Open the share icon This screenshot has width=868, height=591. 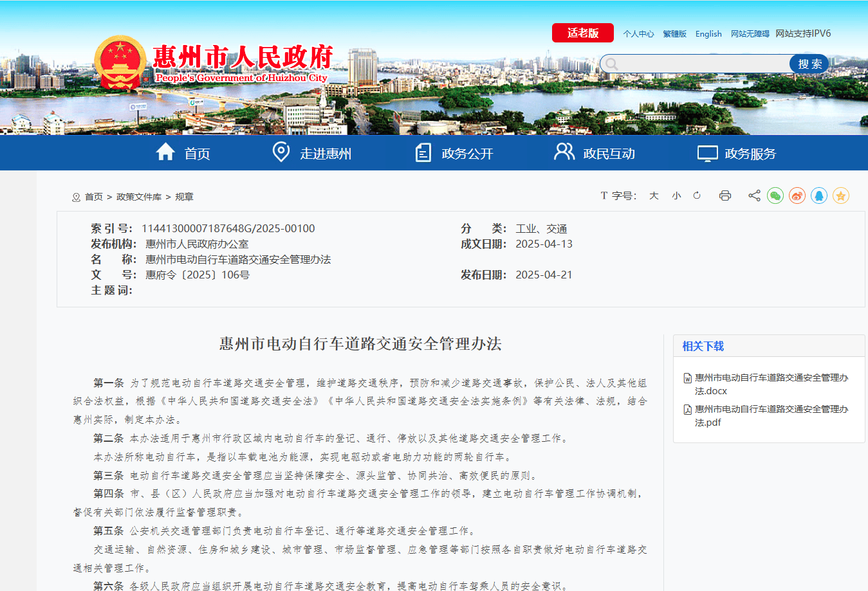(753, 195)
